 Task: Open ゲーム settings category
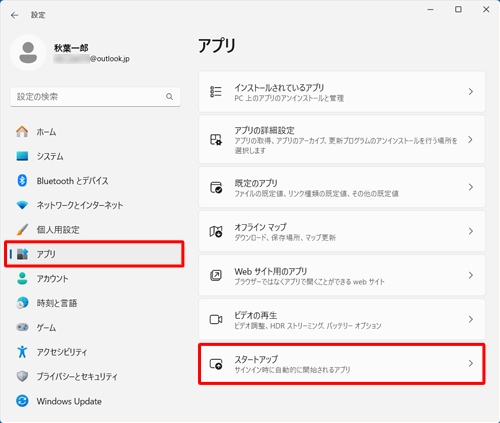click(94, 327)
